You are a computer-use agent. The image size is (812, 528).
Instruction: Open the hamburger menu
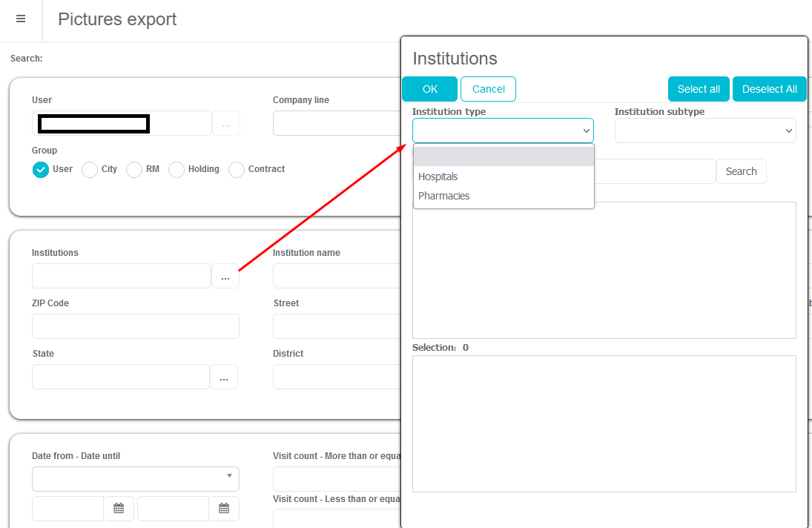pos(21,19)
